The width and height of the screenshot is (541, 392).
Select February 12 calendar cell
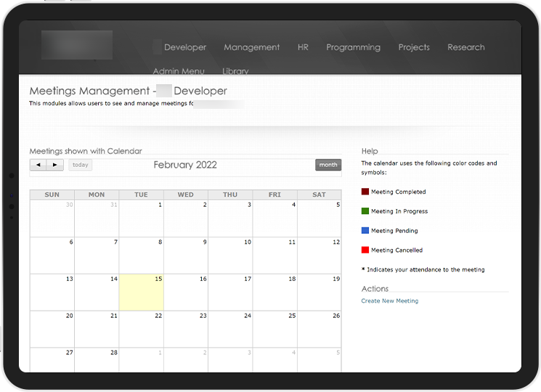[x=319, y=256]
